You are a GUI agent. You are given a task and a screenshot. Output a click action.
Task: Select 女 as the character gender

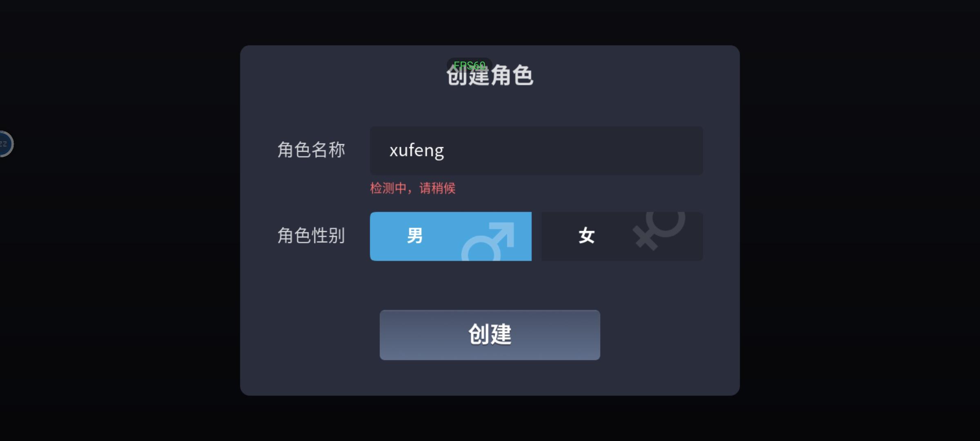click(x=622, y=236)
